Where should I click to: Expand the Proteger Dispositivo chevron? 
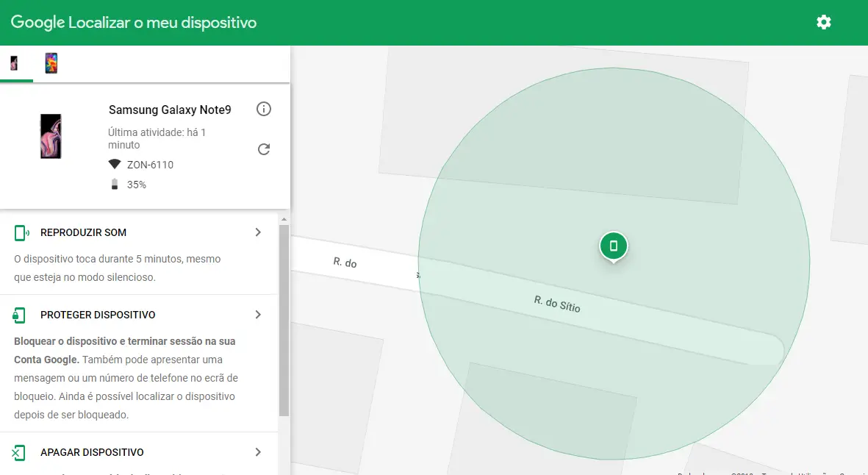(258, 315)
